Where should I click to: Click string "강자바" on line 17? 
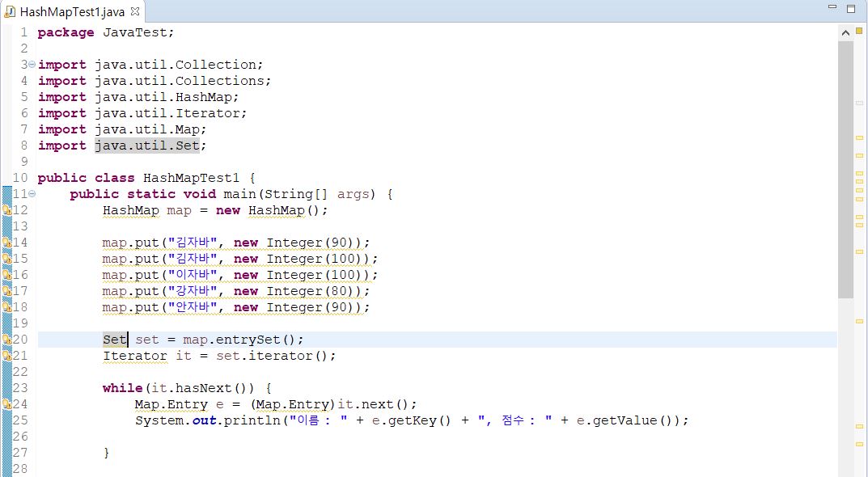click(x=192, y=291)
